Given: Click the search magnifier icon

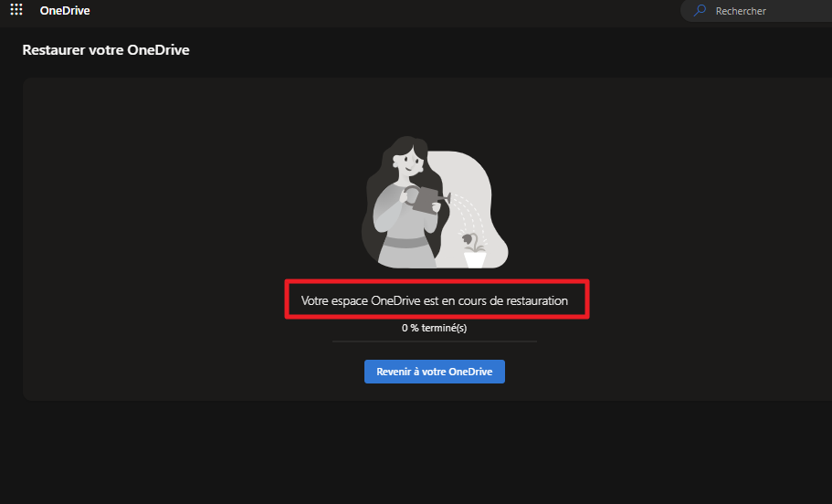Looking at the screenshot, I should (x=700, y=10).
